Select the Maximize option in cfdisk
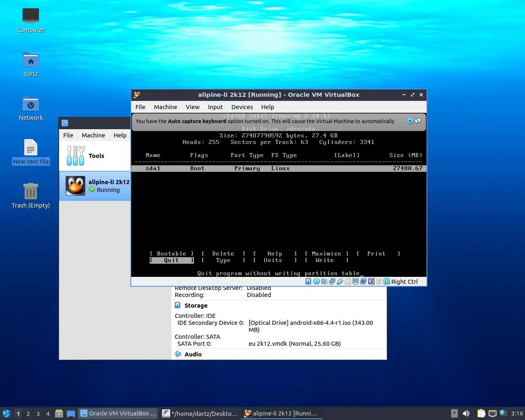The image size is (525, 420). point(326,254)
